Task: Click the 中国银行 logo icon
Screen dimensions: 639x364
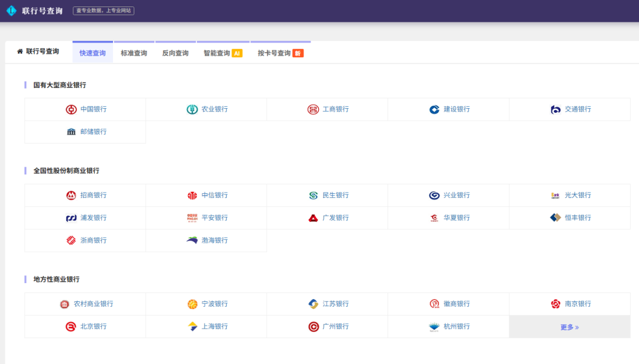Action: point(72,109)
